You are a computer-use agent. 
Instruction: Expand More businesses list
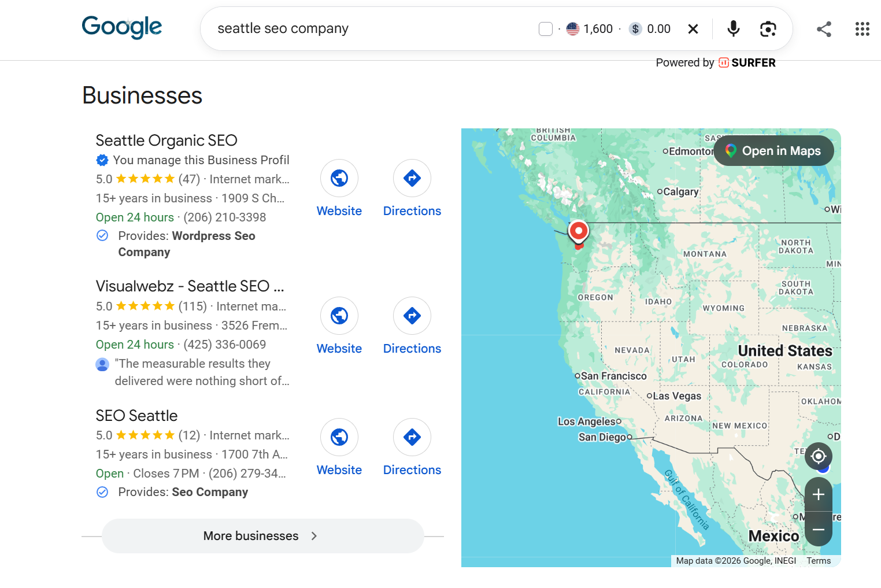[x=262, y=536]
